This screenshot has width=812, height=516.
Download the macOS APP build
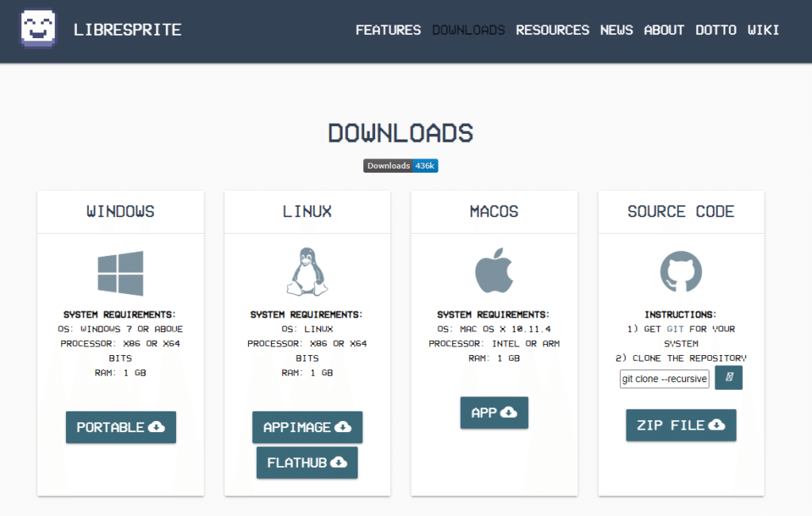click(x=494, y=412)
